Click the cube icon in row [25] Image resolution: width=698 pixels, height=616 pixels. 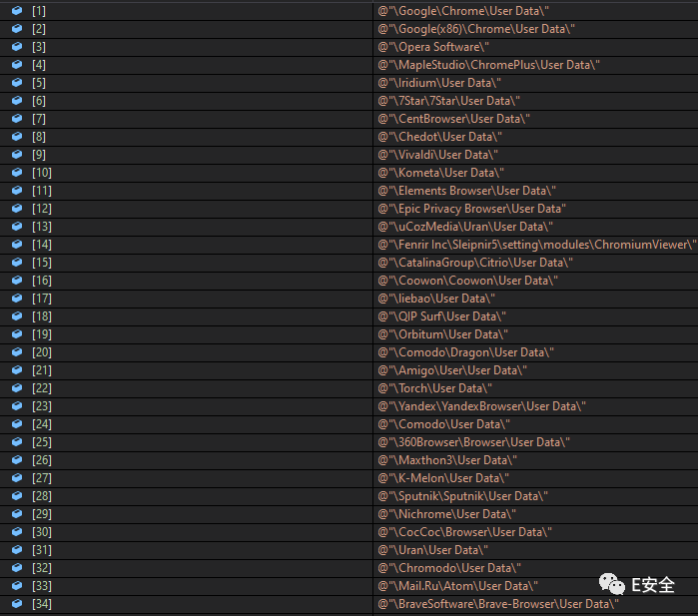[x=17, y=442]
